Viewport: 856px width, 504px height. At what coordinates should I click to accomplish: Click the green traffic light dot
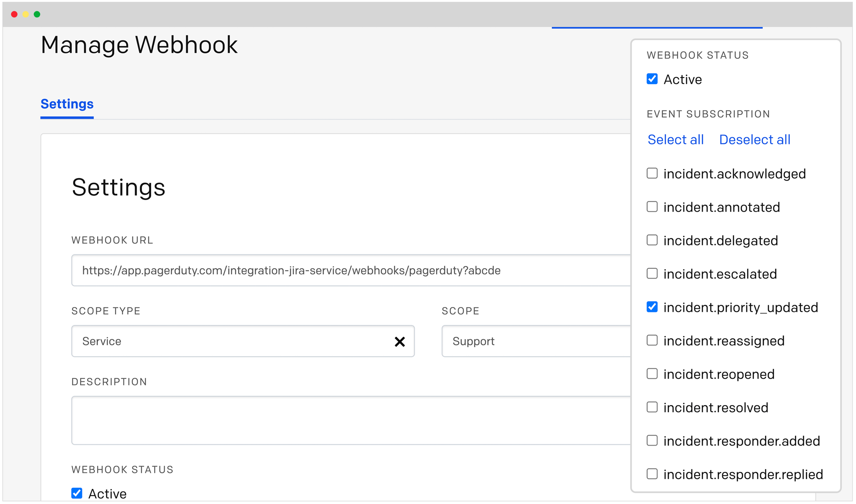coord(37,14)
